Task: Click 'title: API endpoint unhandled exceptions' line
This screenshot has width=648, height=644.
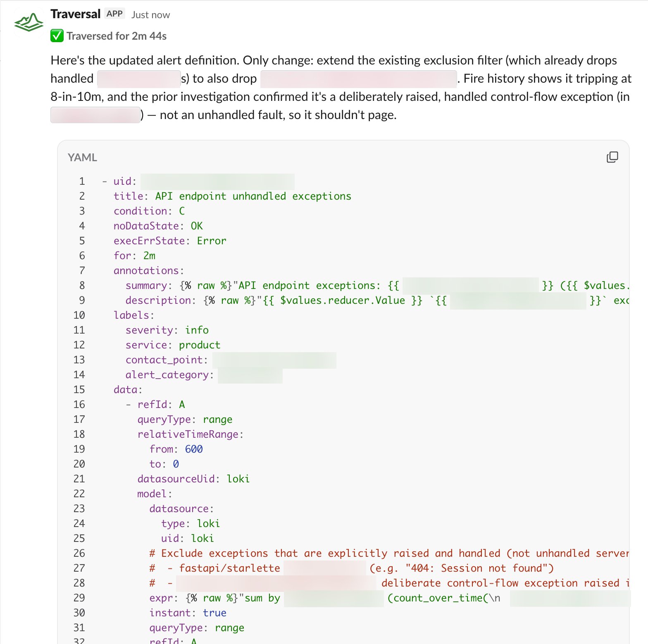Action: pyautogui.click(x=232, y=196)
